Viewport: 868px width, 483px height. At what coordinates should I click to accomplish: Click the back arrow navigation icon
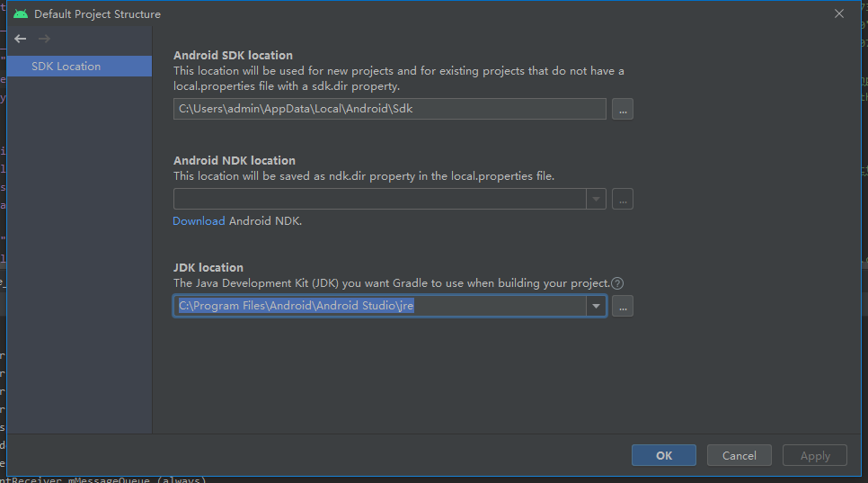coord(21,39)
